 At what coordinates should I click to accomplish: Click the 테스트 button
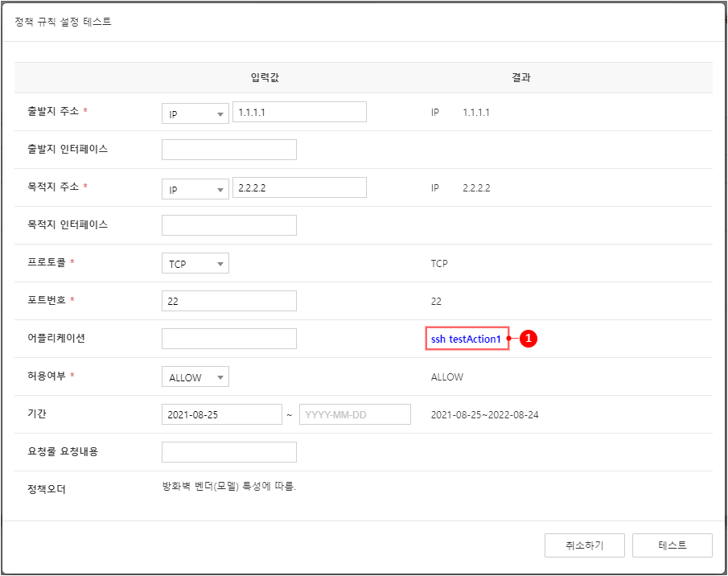pos(672,545)
